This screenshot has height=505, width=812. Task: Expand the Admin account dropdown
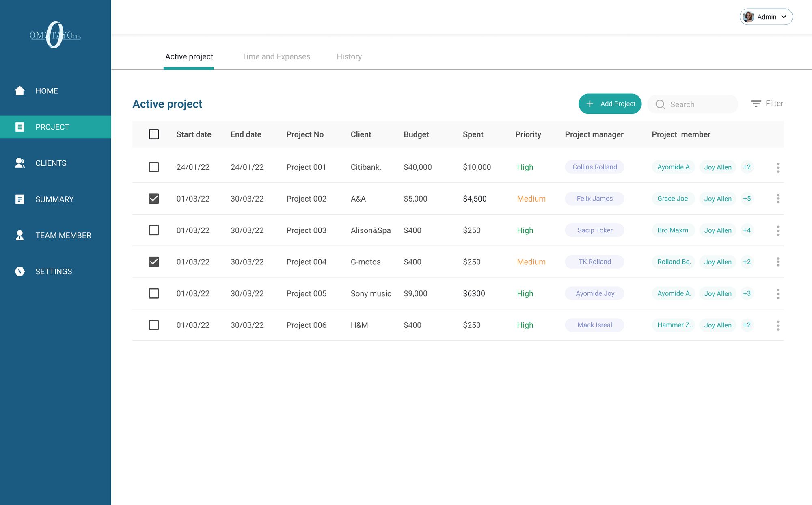point(766,17)
